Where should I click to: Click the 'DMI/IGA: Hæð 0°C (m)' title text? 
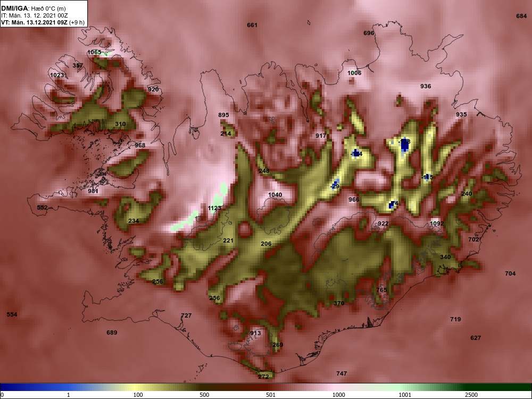pos(33,9)
